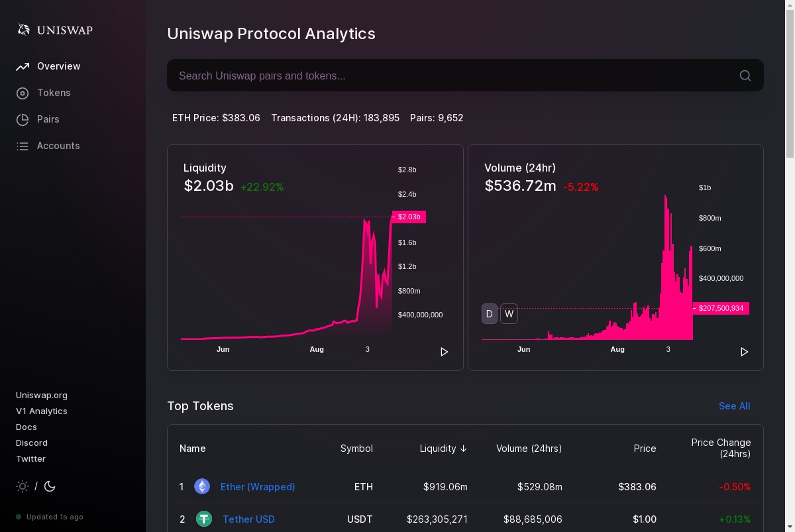Focus the Search Uniswap pairs and tokens field

click(x=465, y=76)
